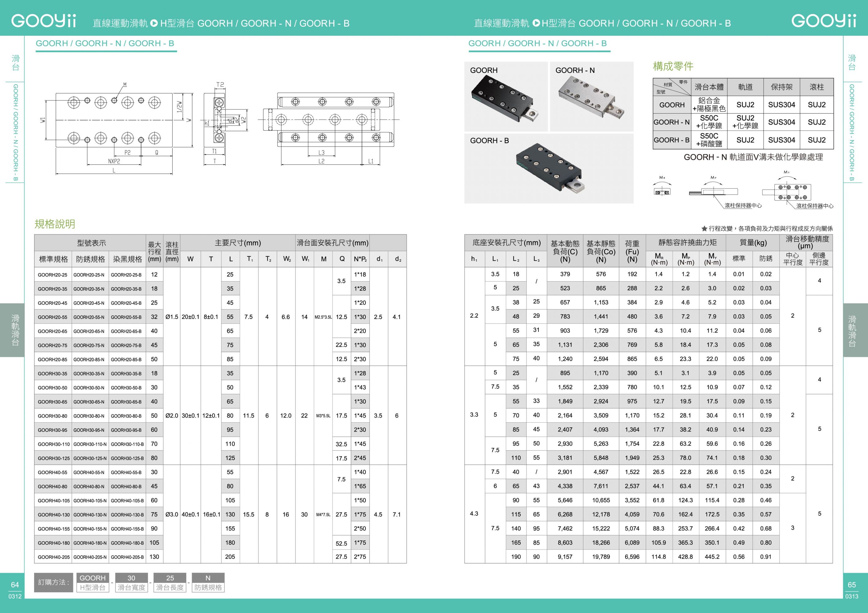Screen dimensions: 868x613
Task: Click the 標準規格 column header in the model table
Action: [53, 259]
